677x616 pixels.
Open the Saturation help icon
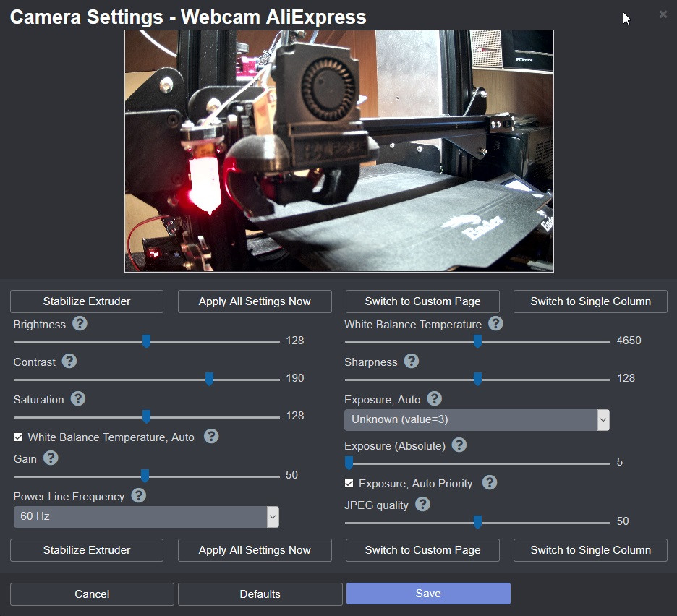pos(78,399)
